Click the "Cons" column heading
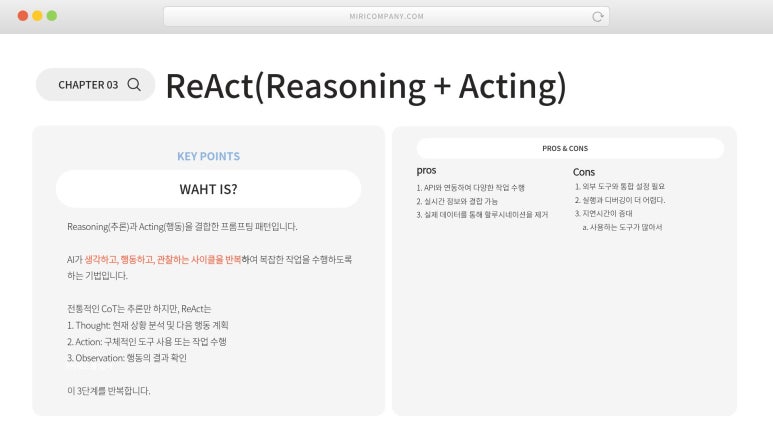This screenshot has height=435, width=773. coord(584,172)
